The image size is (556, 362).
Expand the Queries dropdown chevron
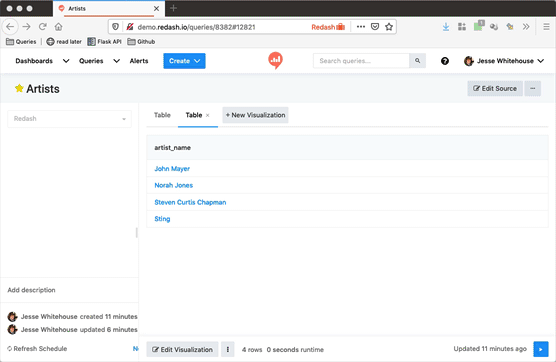[116, 61]
